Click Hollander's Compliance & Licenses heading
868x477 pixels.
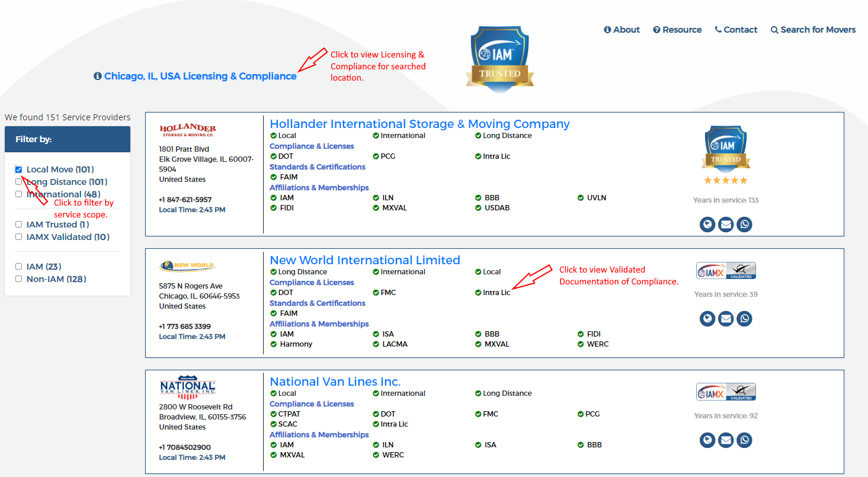pyautogui.click(x=312, y=146)
